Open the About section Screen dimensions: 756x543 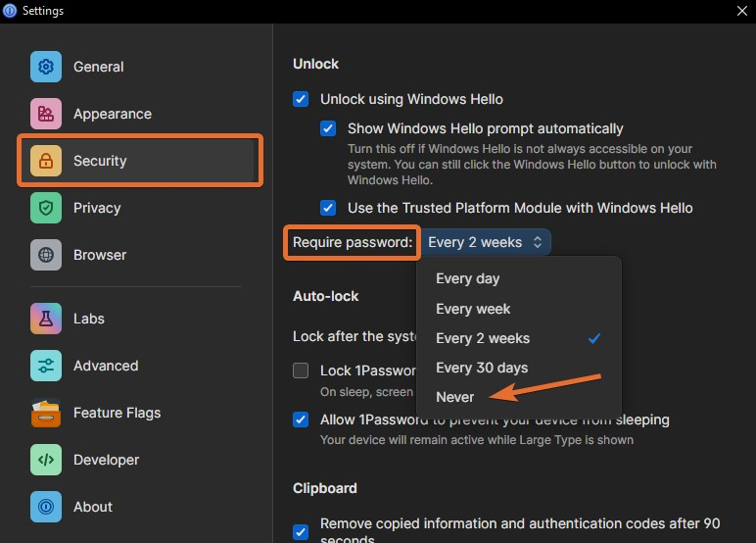(93, 507)
